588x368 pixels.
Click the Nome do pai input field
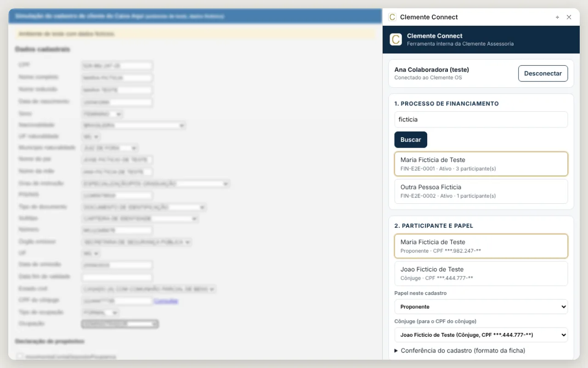pyautogui.click(x=117, y=160)
